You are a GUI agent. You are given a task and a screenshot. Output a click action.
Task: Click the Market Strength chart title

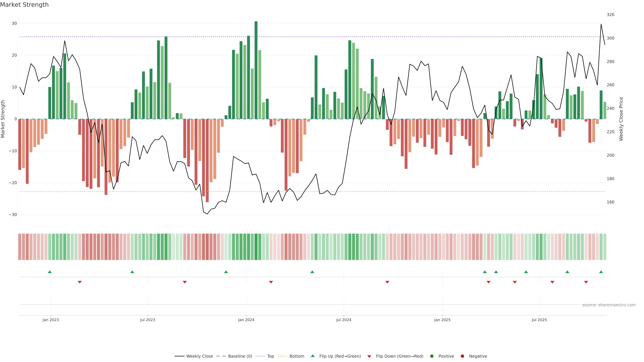[x=24, y=5]
